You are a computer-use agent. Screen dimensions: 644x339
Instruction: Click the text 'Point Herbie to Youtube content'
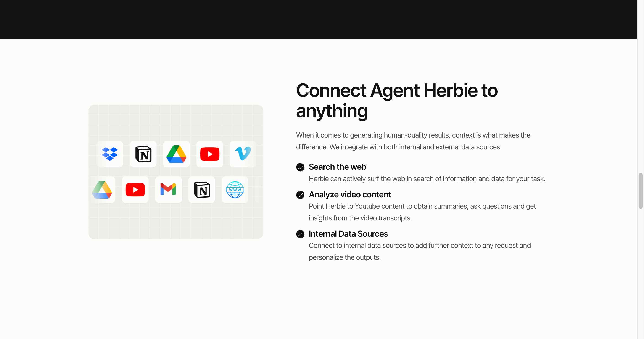(422, 212)
